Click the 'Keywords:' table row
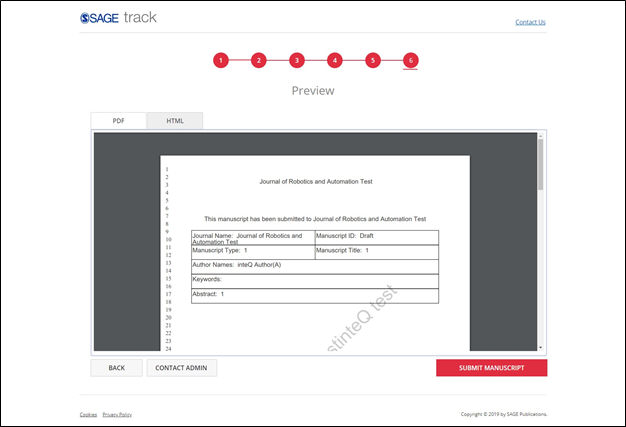 pyautogui.click(x=315, y=281)
